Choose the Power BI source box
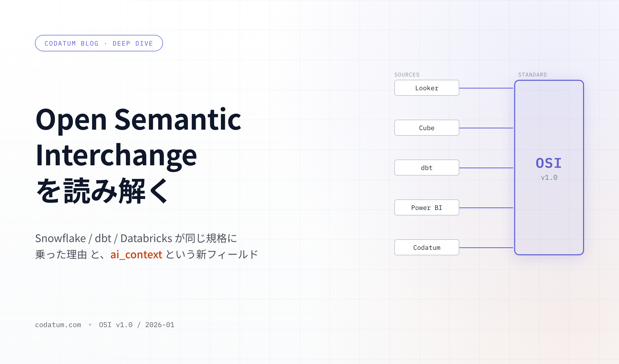This screenshot has height=364, width=619. (x=427, y=207)
